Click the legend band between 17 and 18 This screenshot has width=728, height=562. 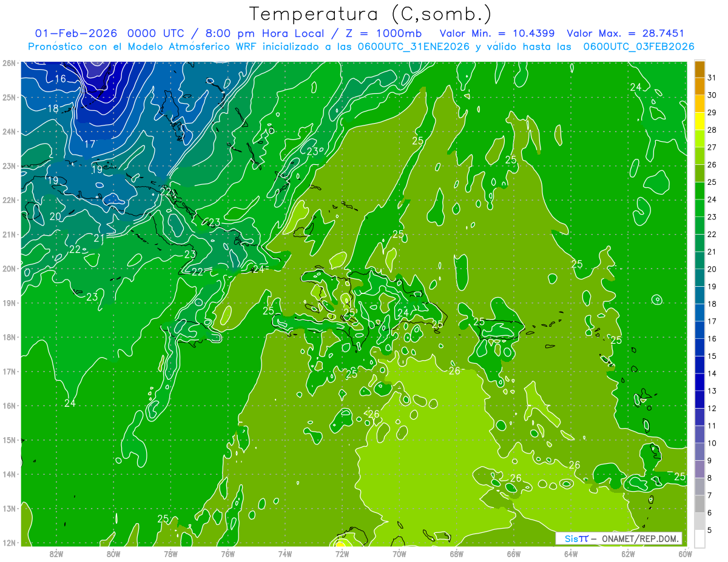click(700, 312)
